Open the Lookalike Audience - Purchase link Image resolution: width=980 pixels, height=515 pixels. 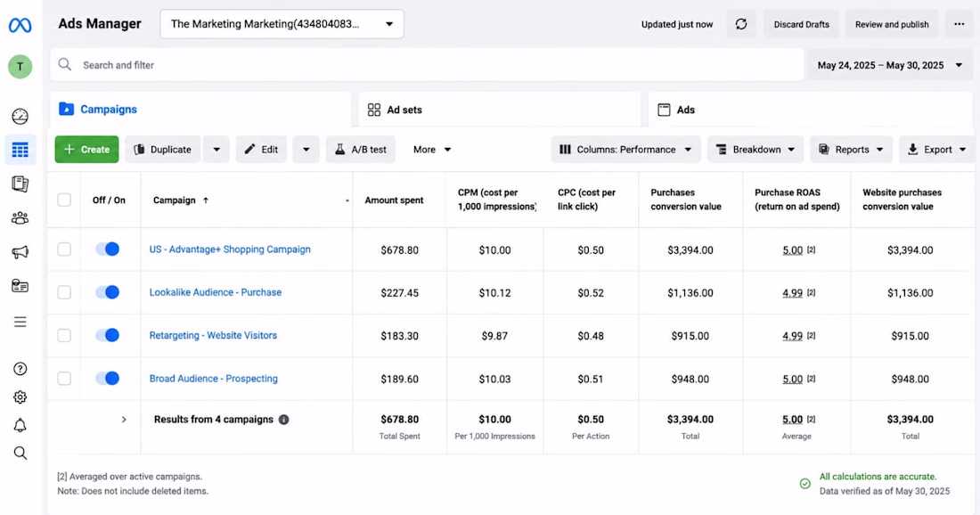click(x=216, y=292)
